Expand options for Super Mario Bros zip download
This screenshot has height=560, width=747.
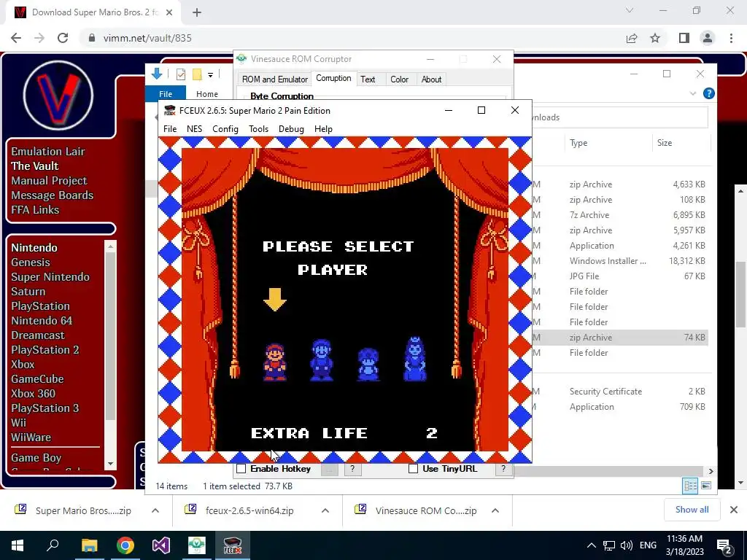(x=155, y=510)
